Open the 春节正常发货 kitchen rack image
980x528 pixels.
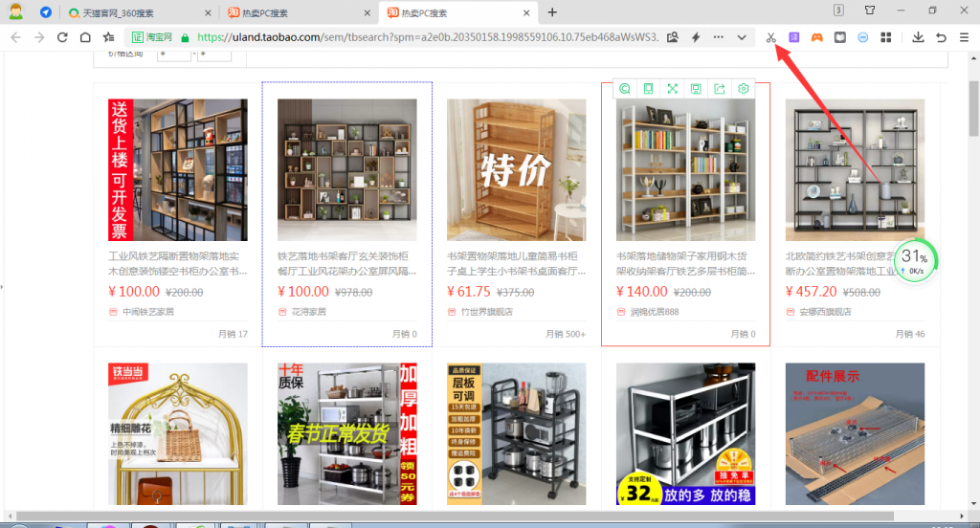pos(346,434)
